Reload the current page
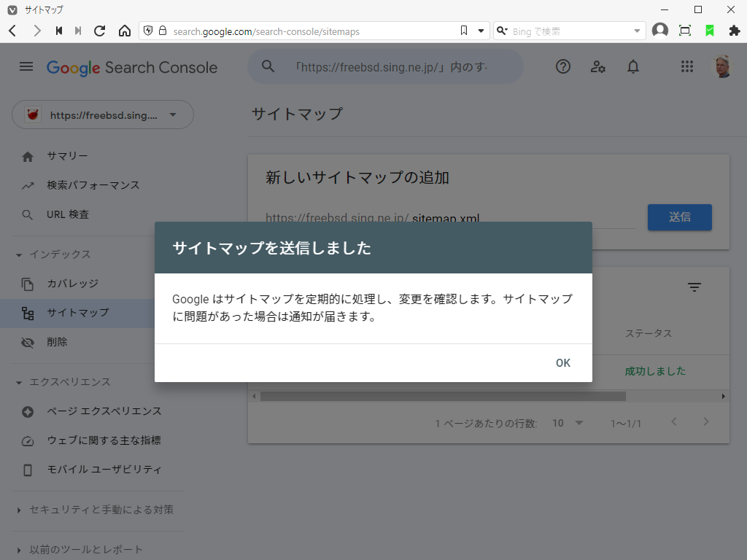Viewport: 747px width, 560px height. 99,31
